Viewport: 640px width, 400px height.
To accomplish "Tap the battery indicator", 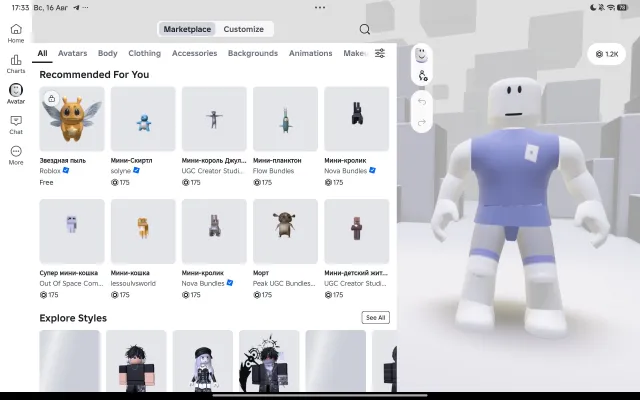I will [622, 7].
